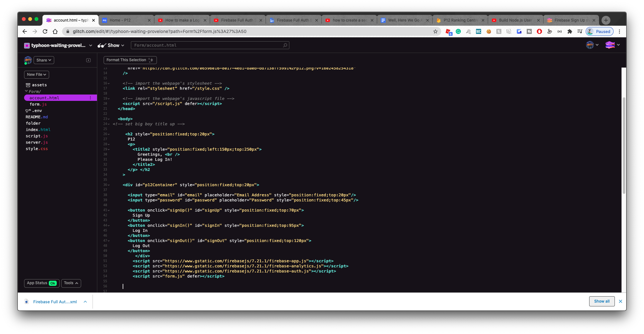Click the 1b extension icon
This screenshot has height=334, width=644.
529,31
